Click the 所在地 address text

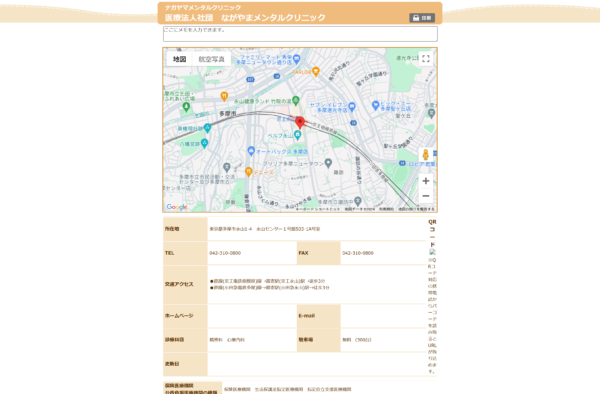click(264, 229)
